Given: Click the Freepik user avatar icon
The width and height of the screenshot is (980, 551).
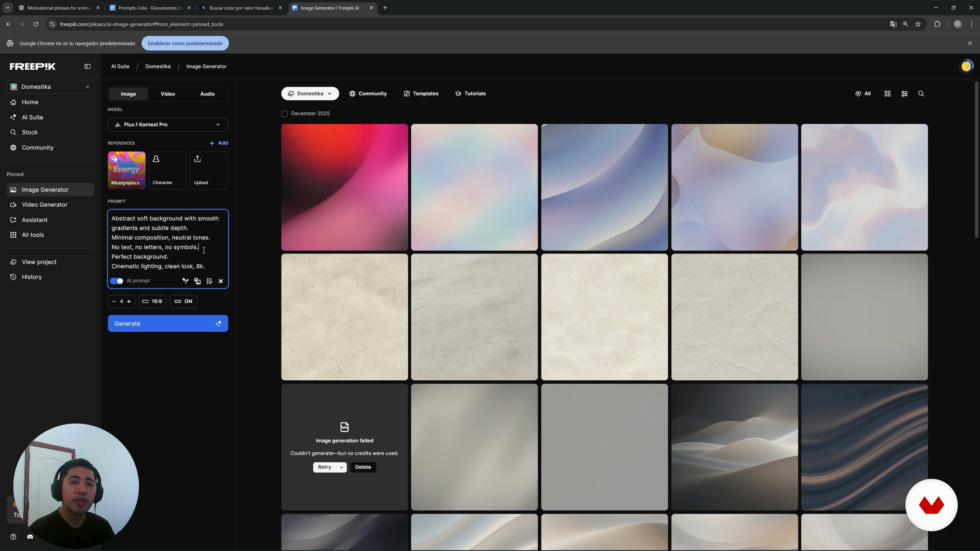Looking at the screenshot, I should coord(967,67).
